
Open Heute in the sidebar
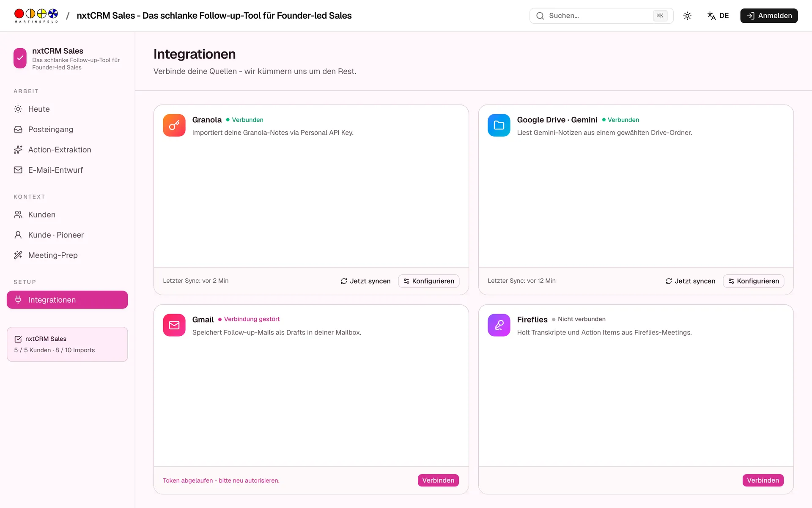67,109
